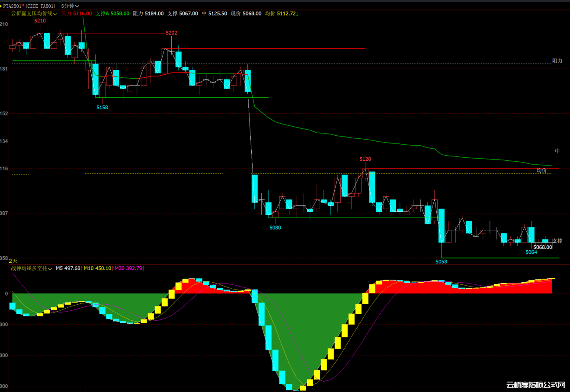Image resolution: width=570 pixels, height=392 pixels.
Task: Click the 5080 support price label
Action: pos(275,227)
